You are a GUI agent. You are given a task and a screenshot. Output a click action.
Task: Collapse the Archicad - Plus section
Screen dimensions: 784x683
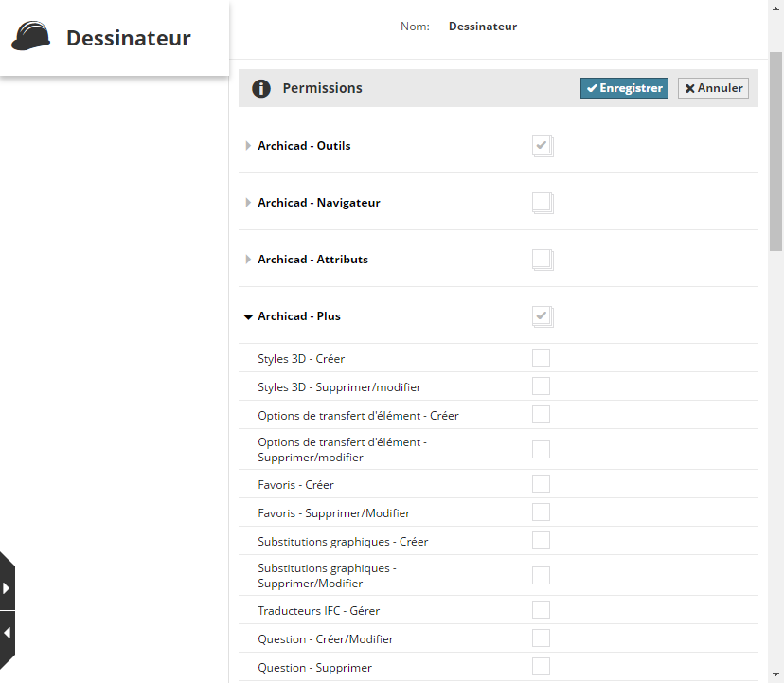(x=248, y=316)
